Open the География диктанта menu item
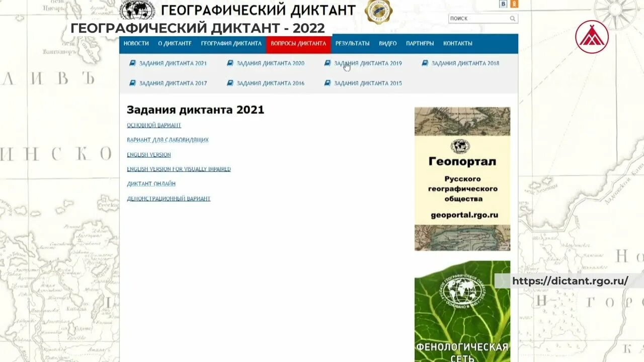This screenshot has height=362, width=644. 231,44
